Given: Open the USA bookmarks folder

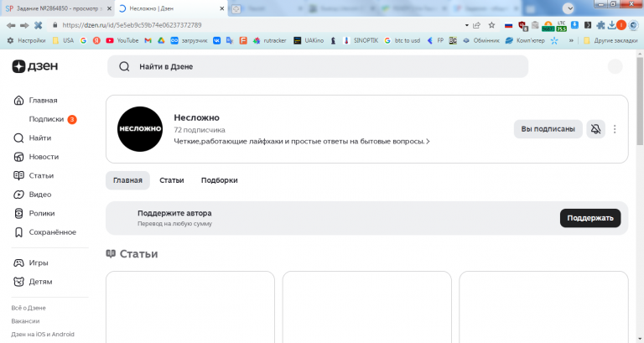Looking at the screenshot, I should (63, 40).
